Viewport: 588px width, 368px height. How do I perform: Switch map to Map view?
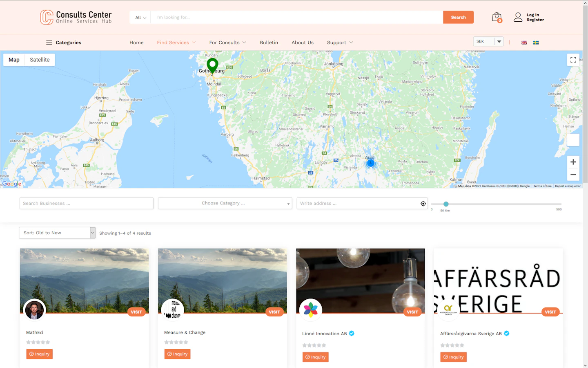[14, 60]
